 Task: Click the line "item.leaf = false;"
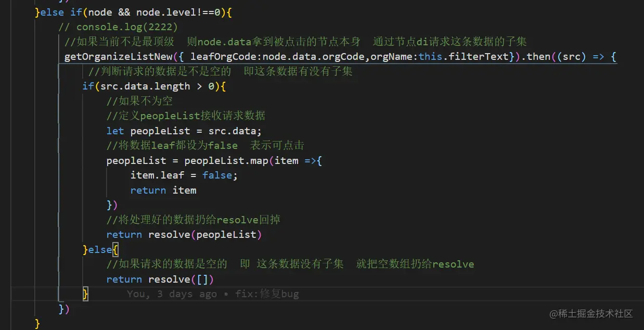pyautogui.click(x=184, y=175)
